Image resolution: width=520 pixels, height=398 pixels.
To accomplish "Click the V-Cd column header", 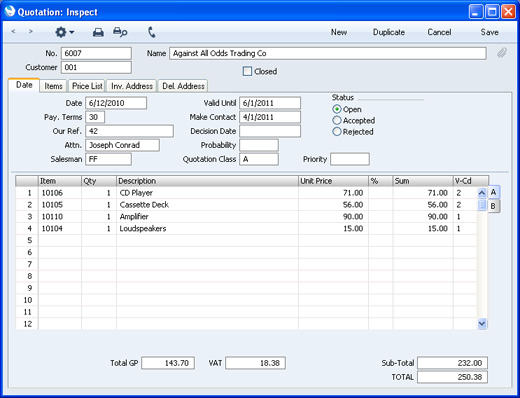I will 471,181.
